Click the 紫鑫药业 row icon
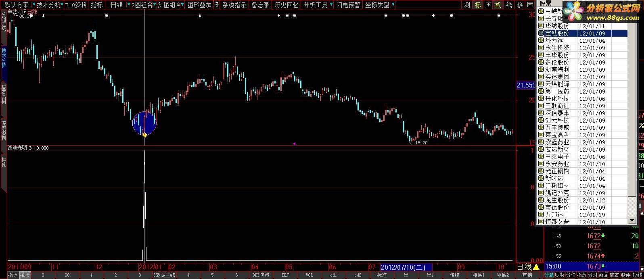This screenshot has width=644, height=279. click(541, 142)
